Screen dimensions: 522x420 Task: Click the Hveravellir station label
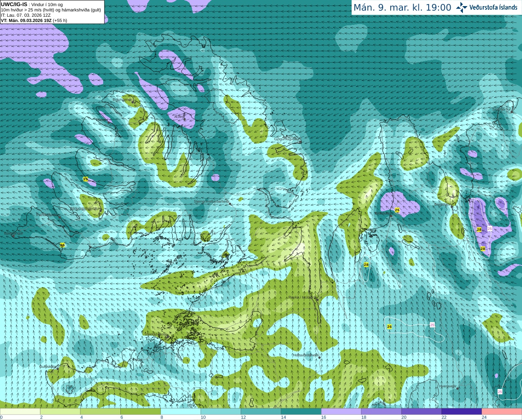(x=447, y=386)
